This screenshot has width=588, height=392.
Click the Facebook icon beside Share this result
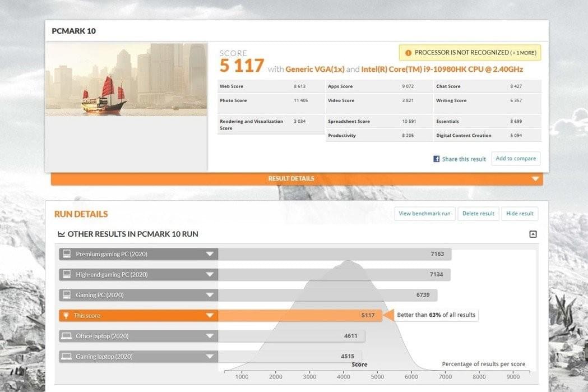click(x=437, y=159)
